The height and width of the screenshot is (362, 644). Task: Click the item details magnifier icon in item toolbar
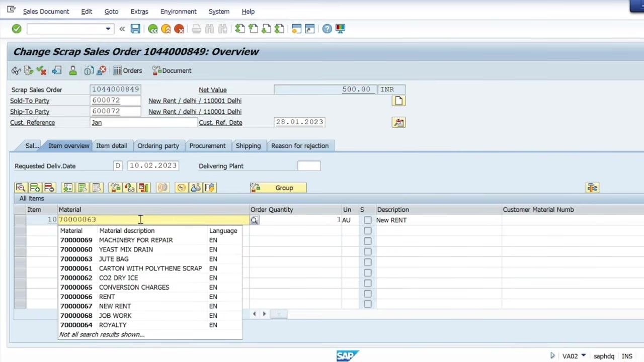point(21,188)
